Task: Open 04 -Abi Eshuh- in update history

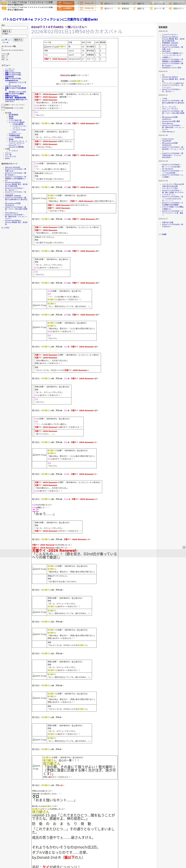Action: tap(168, 169)
